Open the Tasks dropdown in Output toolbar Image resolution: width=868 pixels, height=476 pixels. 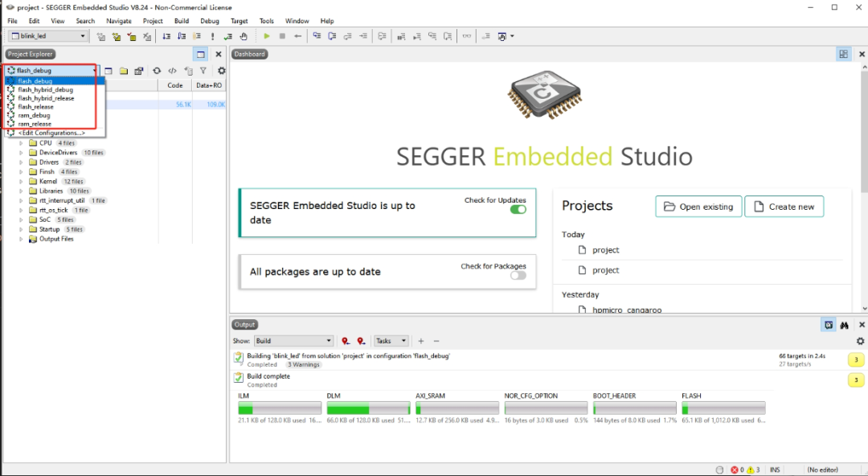point(391,341)
